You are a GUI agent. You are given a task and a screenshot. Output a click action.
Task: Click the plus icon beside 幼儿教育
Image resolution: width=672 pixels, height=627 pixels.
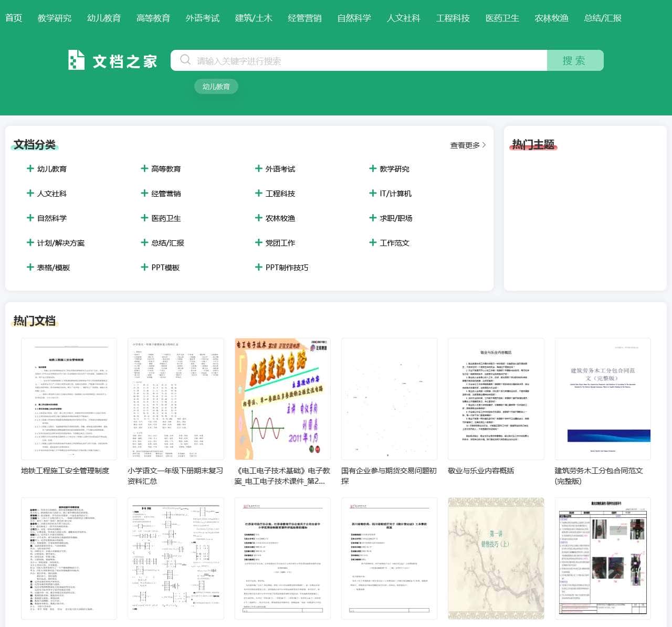pos(30,168)
